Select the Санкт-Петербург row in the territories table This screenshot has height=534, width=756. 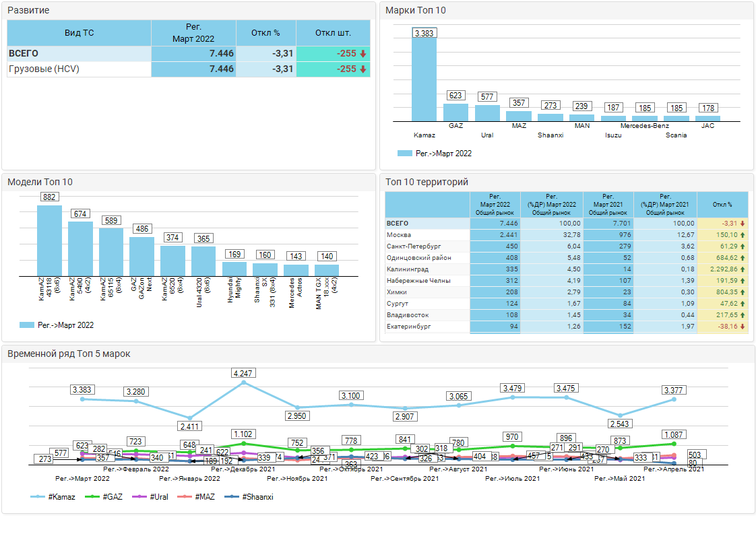tap(413, 246)
